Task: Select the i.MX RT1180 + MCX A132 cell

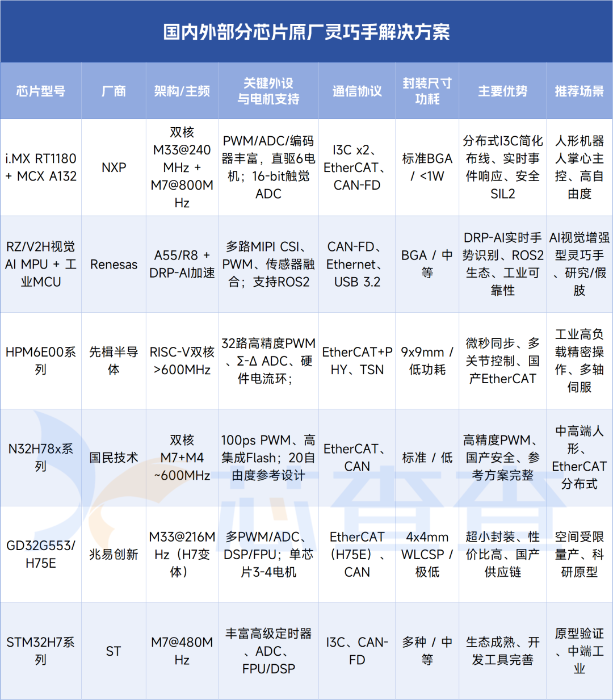Action: 41,167
